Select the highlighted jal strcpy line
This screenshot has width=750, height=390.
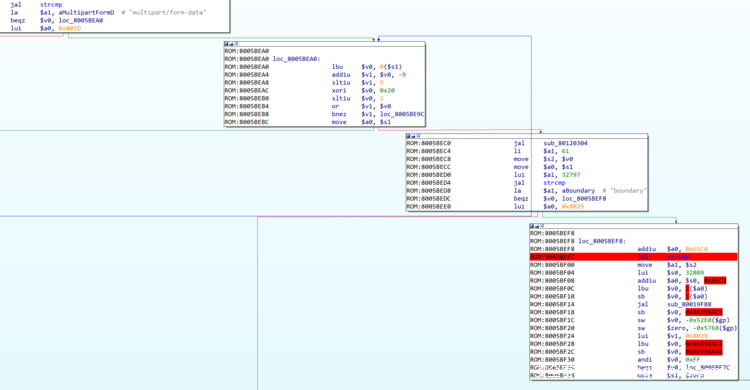pyautogui.click(x=633, y=257)
